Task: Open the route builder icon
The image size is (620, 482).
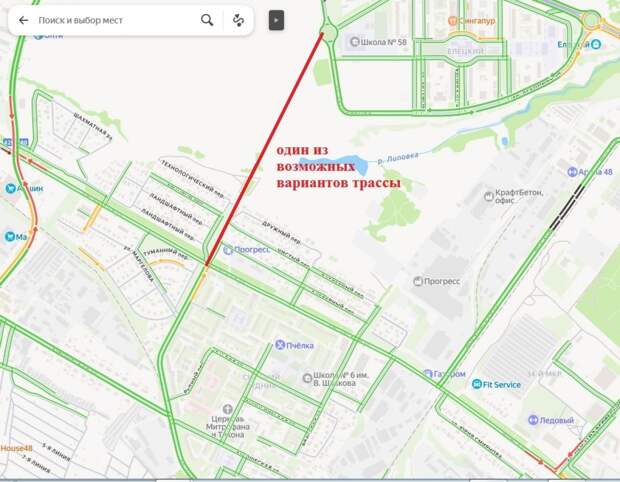Action: click(238, 20)
